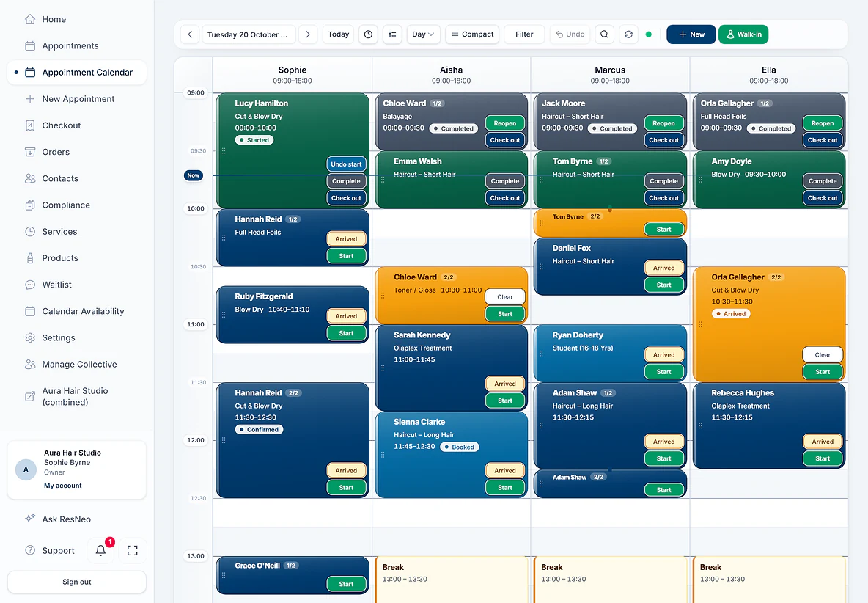Open My account link
868x603 pixels.
pyautogui.click(x=62, y=486)
